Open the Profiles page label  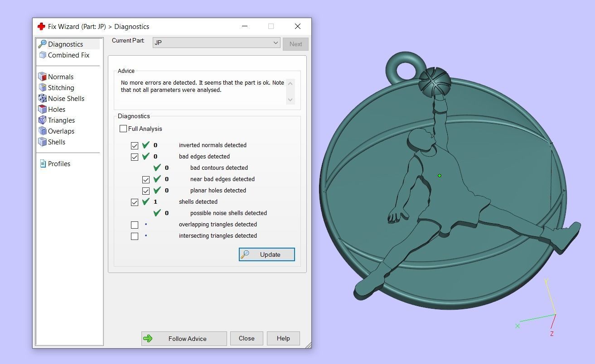click(59, 163)
